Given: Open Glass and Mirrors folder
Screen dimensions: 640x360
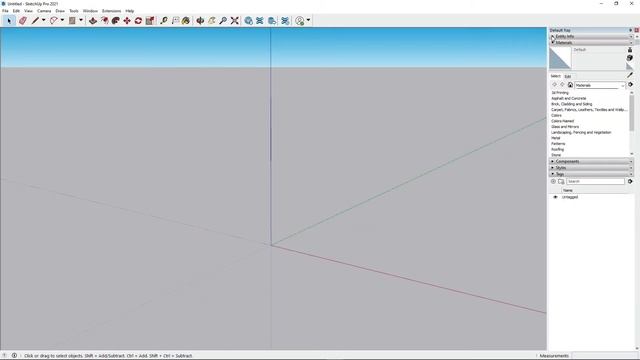Looking at the screenshot, I should (x=565, y=127).
